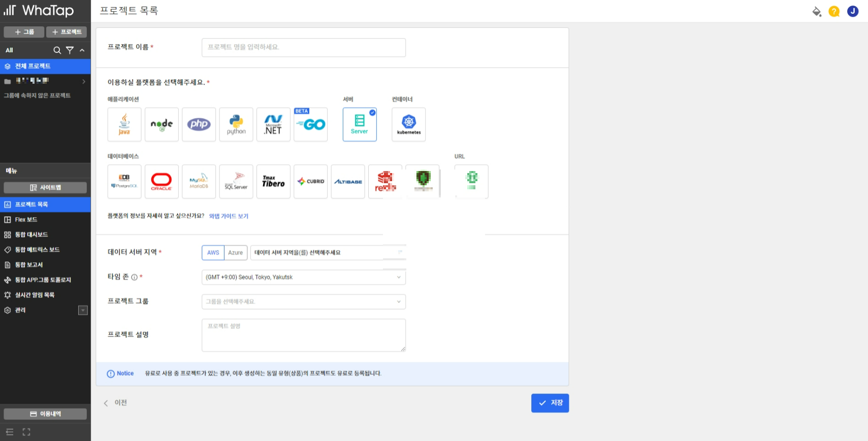
Task: Choose the Redis database tile
Action: pos(385,182)
